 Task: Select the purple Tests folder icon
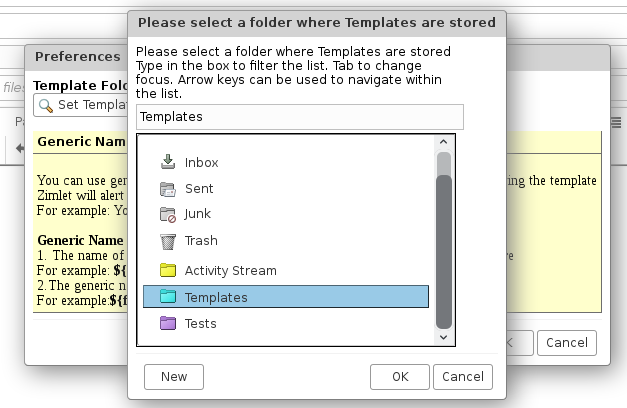pos(168,324)
